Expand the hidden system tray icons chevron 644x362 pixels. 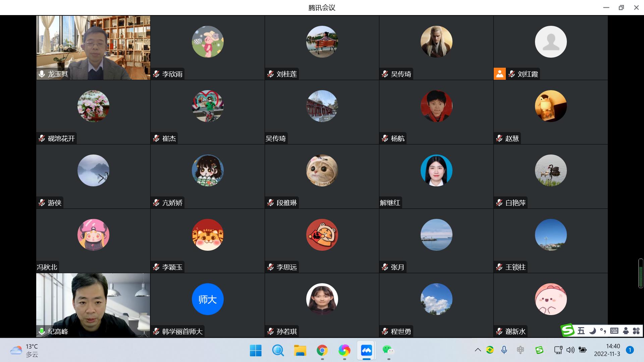click(478, 350)
